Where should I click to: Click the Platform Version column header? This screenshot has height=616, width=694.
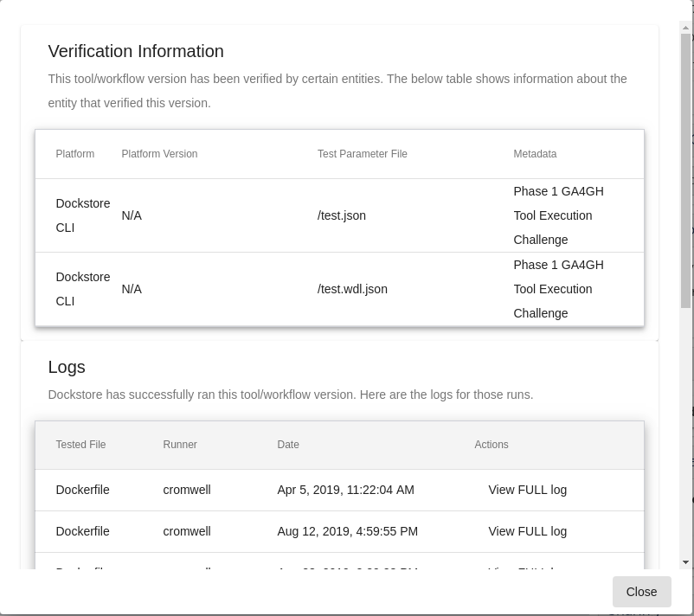tap(159, 154)
